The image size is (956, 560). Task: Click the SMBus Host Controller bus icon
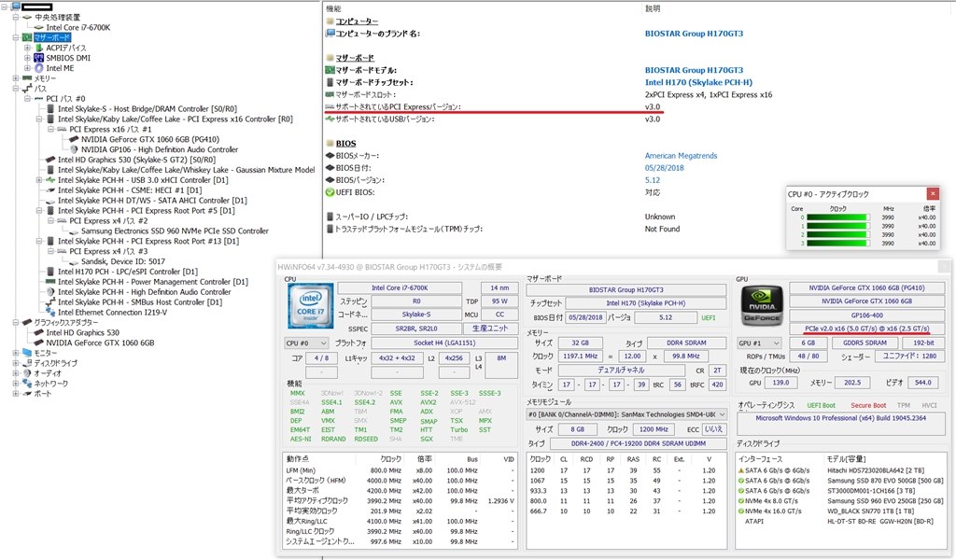coord(50,302)
